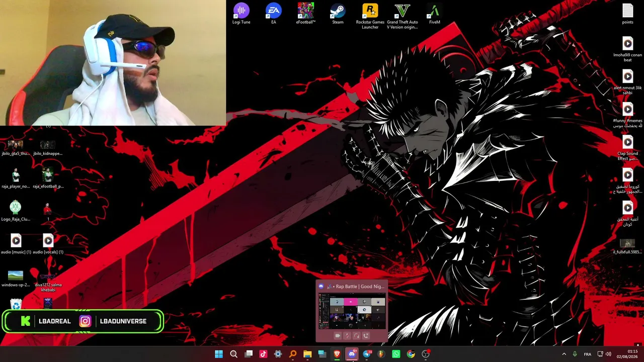Open the network status tray icon
Screen dimensions: 644x362
[600, 354]
